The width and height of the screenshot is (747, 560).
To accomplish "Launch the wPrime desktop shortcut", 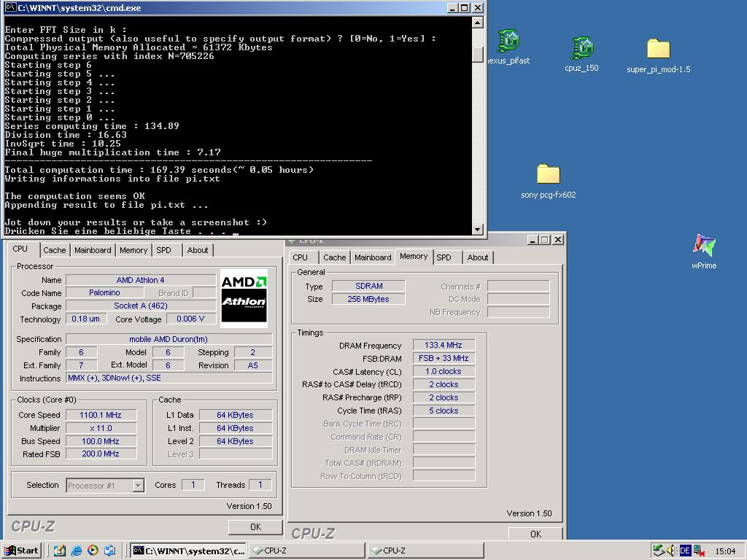I will coord(704,252).
